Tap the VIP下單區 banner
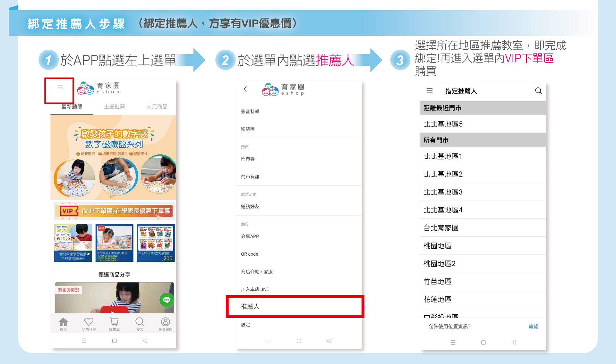This screenshot has height=364, width=616. 114,211
